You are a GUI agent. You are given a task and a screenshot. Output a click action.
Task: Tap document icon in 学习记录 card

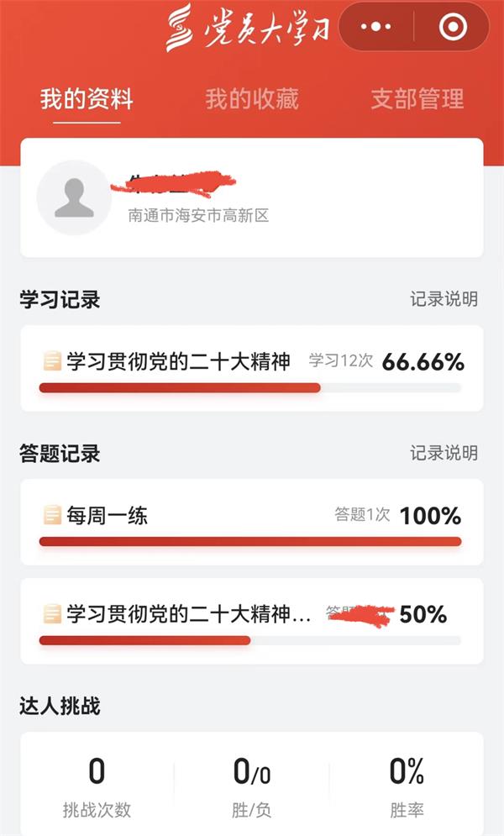52,361
